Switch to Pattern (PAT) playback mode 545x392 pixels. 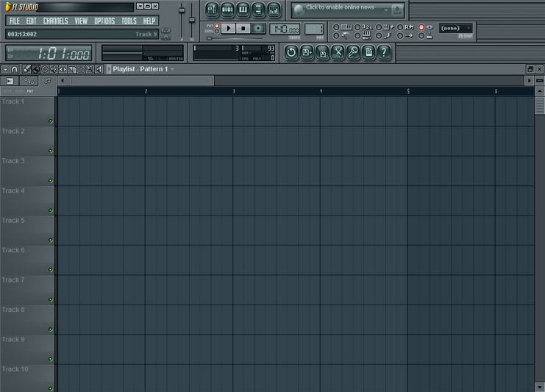pos(217,26)
